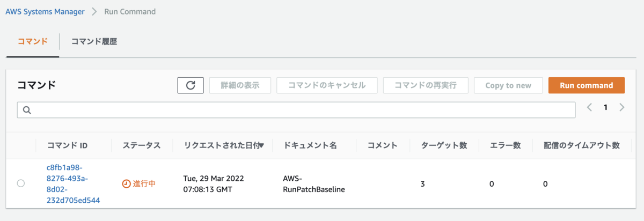
Task: Click Run Command breadcrumb item
Action: click(x=130, y=11)
